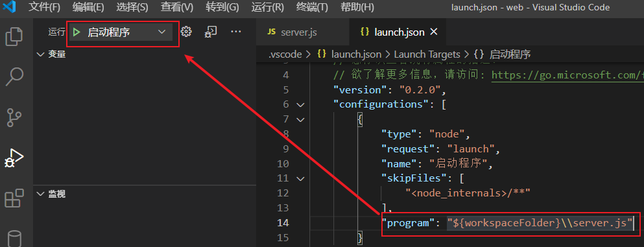This screenshot has width=644, height=247.
Task: Click the "启动程序" string in editor
Action: (458, 164)
